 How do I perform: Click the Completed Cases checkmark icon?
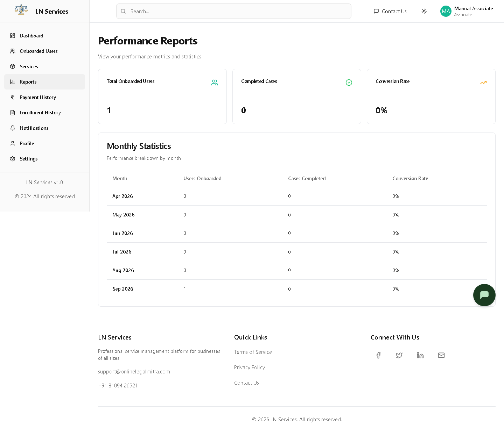coord(349,83)
